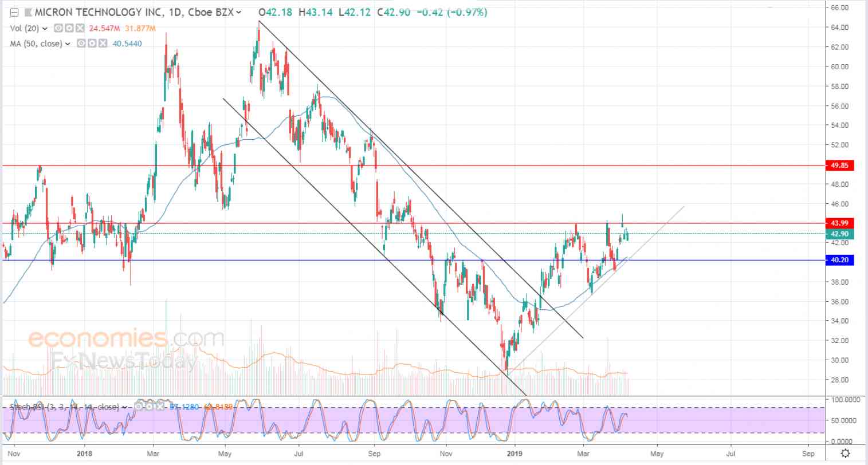Click the close price value 42.90 in header

[x=398, y=13]
